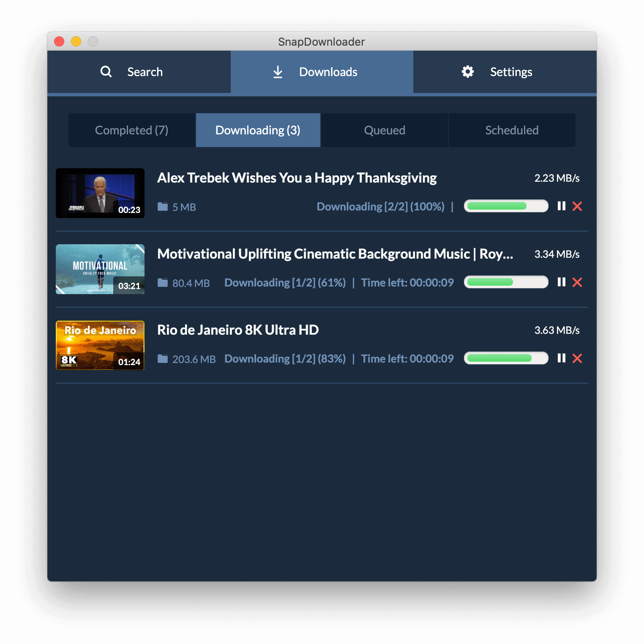Open the Scheduled downloads tab
This screenshot has height=644, width=644.
click(512, 130)
